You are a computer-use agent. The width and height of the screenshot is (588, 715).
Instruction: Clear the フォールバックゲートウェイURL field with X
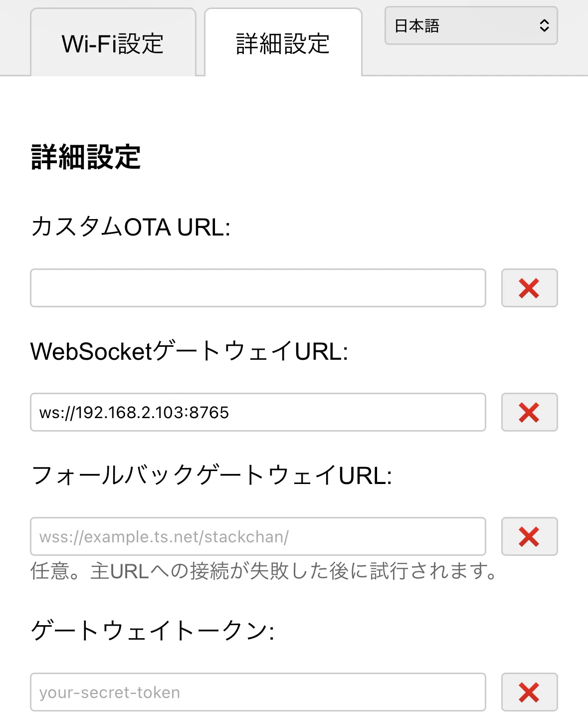(529, 536)
